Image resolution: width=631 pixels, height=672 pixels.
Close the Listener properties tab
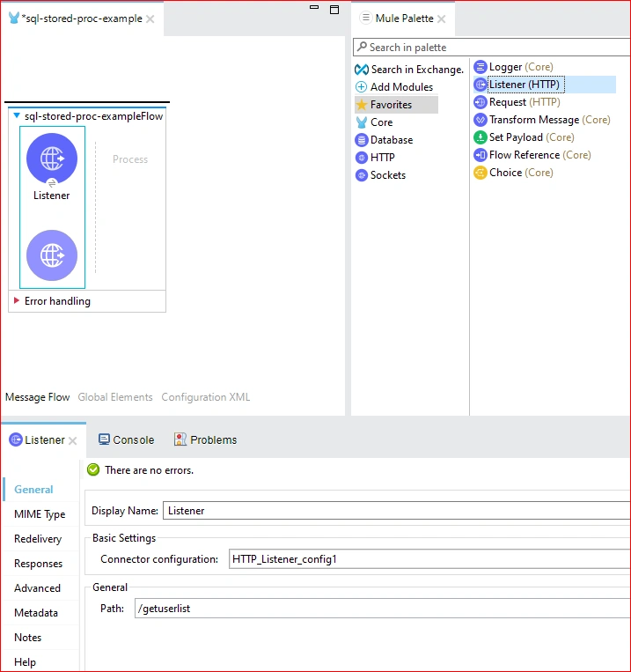(73, 440)
